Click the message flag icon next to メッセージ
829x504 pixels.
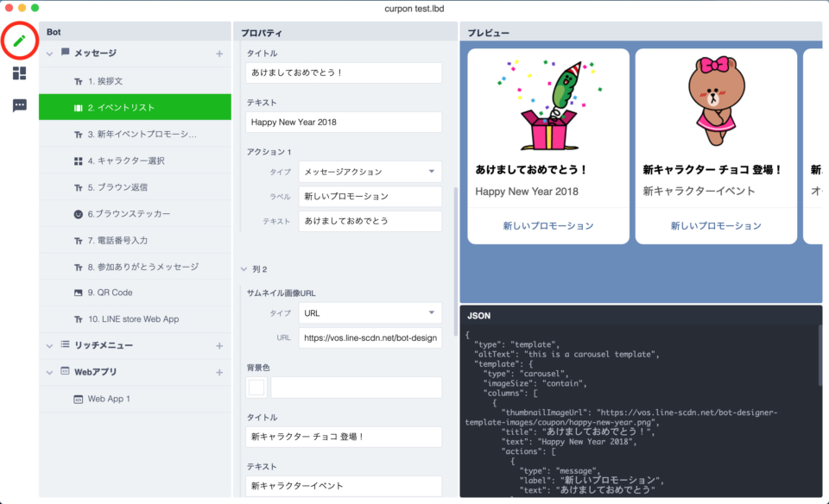[x=65, y=53]
